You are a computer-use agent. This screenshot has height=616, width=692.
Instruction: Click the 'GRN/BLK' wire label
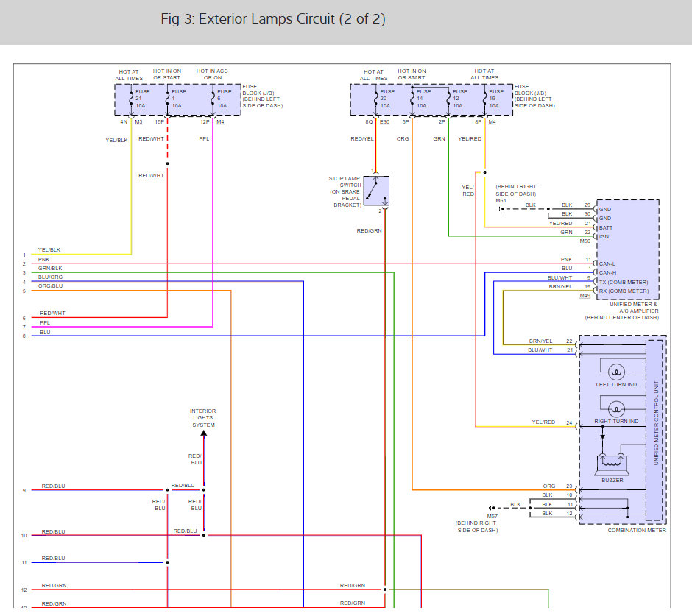[x=50, y=269]
